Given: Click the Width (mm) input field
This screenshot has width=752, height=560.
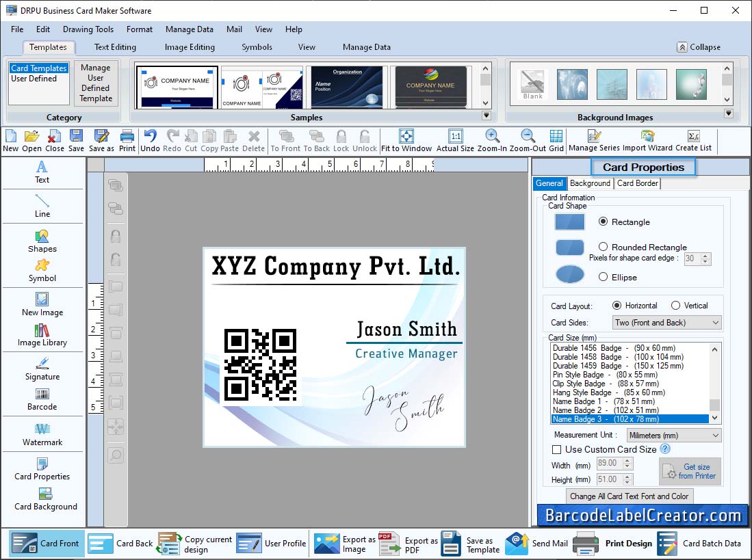Looking at the screenshot, I should [x=609, y=463].
